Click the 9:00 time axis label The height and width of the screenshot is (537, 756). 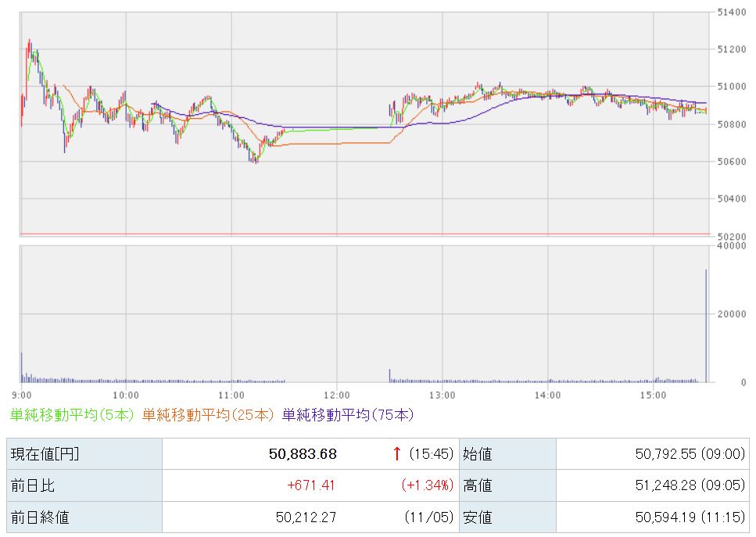pos(21,395)
